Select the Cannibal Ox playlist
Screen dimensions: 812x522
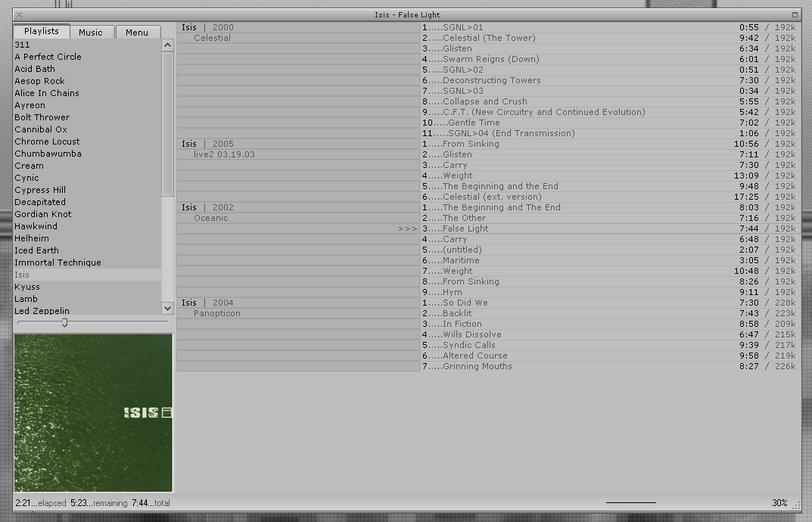click(x=88, y=129)
